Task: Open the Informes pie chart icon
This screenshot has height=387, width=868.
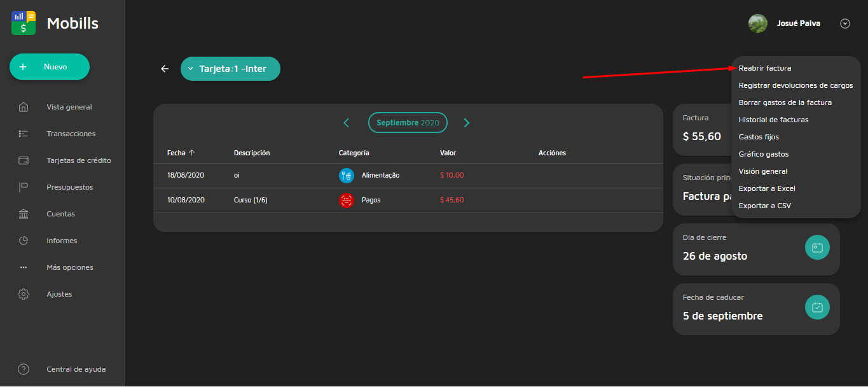Action: 24,241
